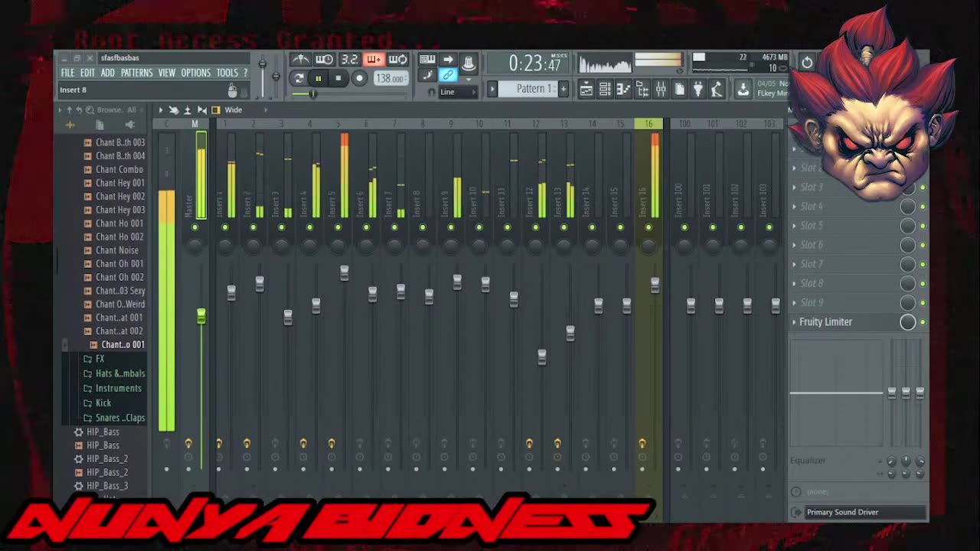Open Primary Sound Driver output dropdown
980x551 pixels.
(x=864, y=513)
